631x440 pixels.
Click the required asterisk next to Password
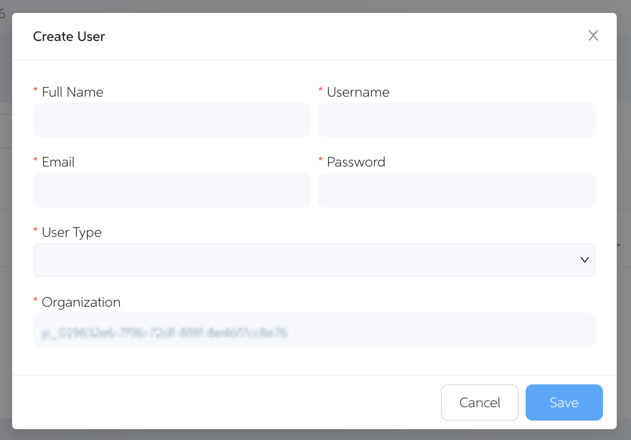click(x=321, y=161)
